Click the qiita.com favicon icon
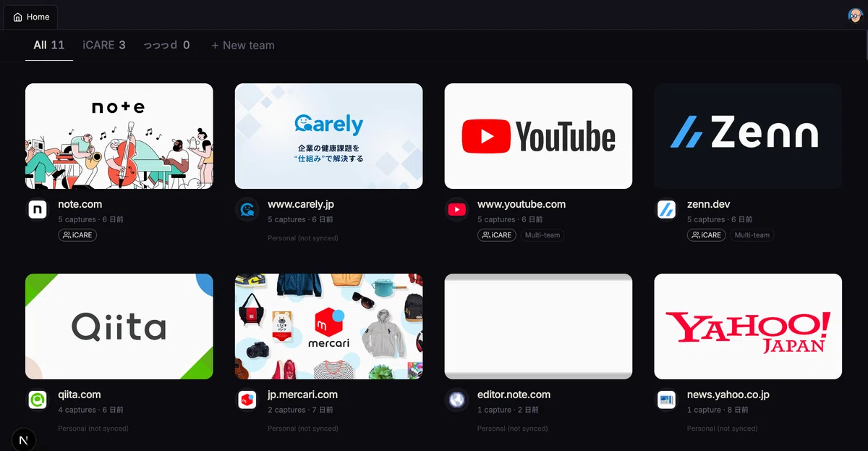The width and height of the screenshot is (868, 451). click(x=38, y=400)
